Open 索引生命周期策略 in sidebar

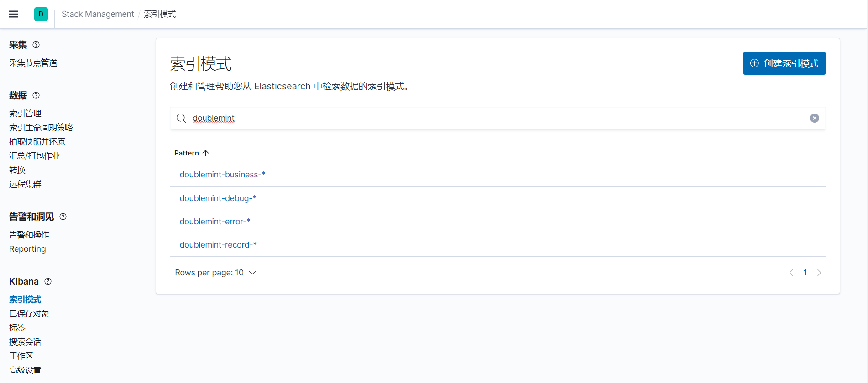tap(41, 127)
